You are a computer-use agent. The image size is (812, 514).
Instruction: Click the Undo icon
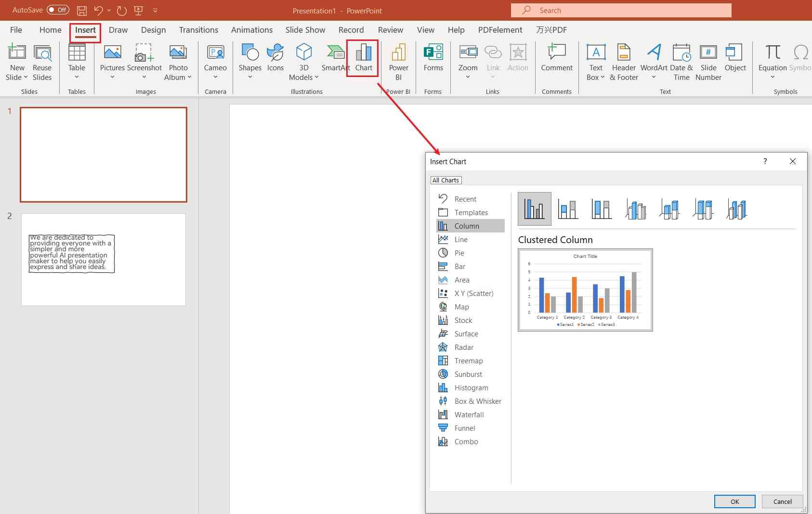coord(98,10)
